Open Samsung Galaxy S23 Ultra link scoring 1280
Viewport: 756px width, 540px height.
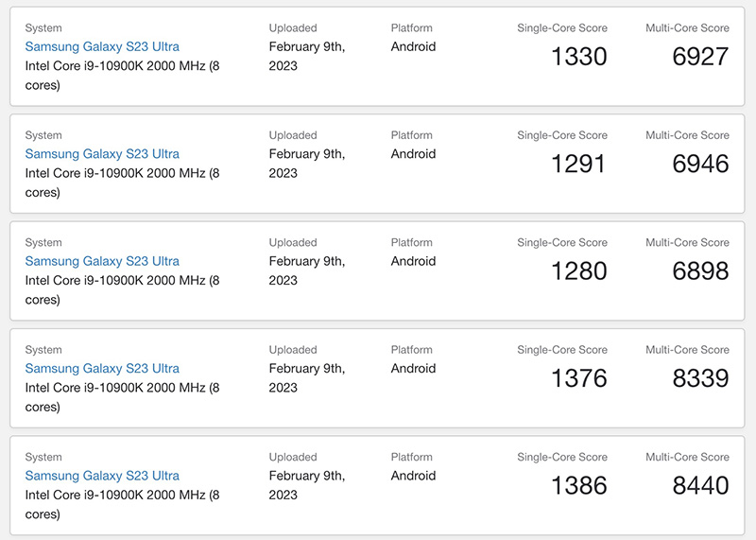[x=102, y=261]
